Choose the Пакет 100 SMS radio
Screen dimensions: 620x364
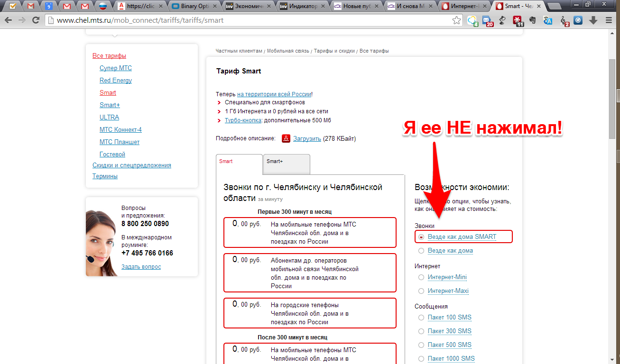click(421, 317)
